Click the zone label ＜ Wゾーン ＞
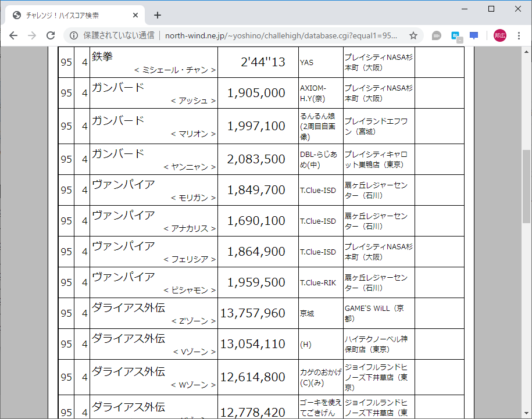Screen dimensions: 532x419 (193, 385)
